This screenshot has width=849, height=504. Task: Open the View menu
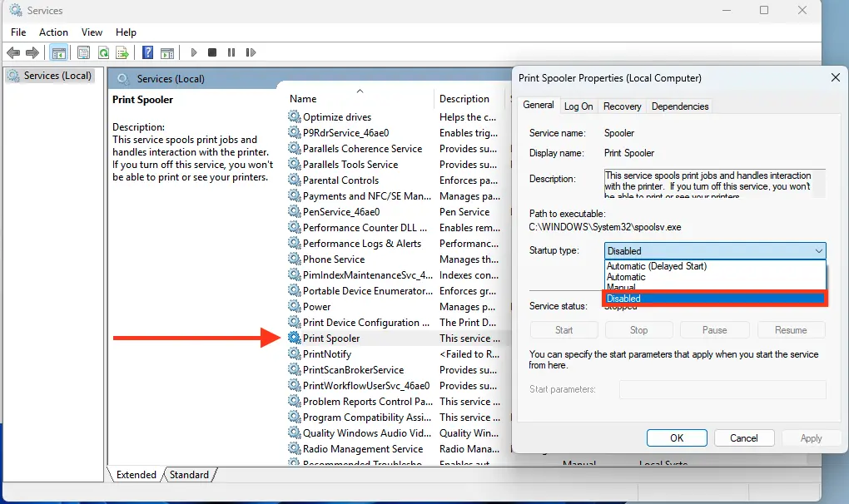92,32
